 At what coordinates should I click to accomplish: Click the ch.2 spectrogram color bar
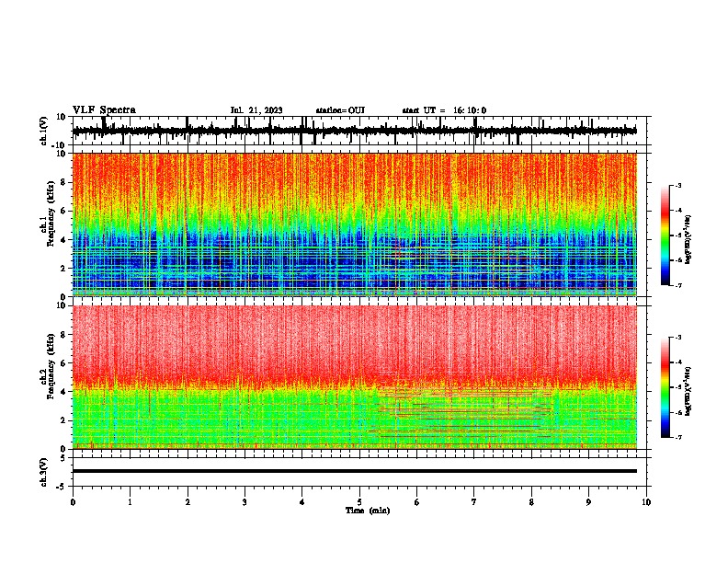coord(665,387)
